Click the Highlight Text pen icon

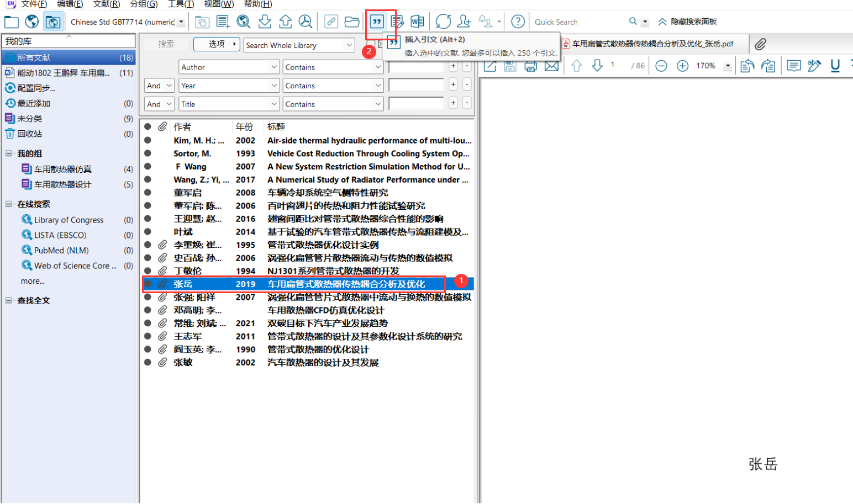[814, 66]
